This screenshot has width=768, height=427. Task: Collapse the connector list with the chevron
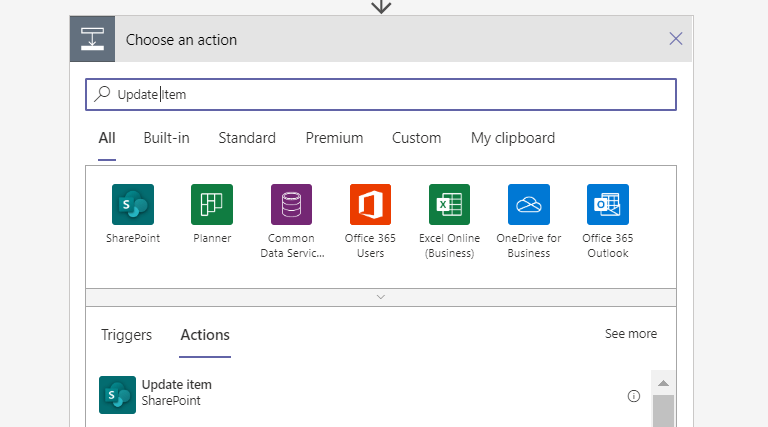tap(380, 297)
